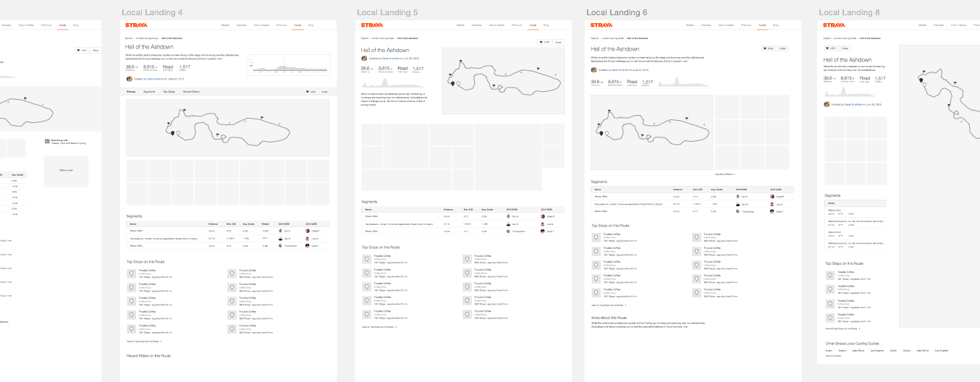Click the black start pin on Local Landing 5 map
This screenshot has width=980, height=382.
[453, 83]
